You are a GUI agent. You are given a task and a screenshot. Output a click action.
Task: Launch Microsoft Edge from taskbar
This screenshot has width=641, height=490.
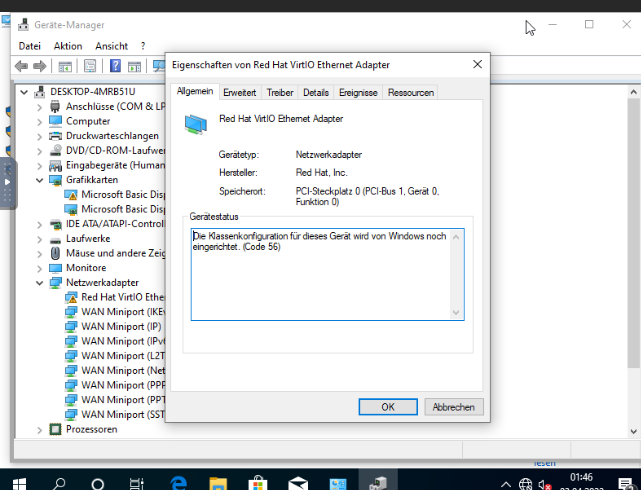coord(179,483)
